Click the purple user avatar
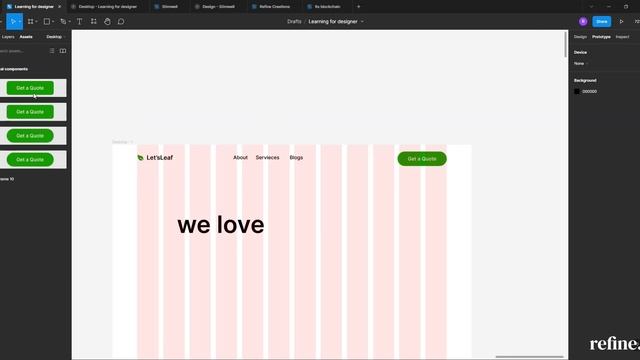Viewport: 640px width, 360px height. tap(583, 22)
